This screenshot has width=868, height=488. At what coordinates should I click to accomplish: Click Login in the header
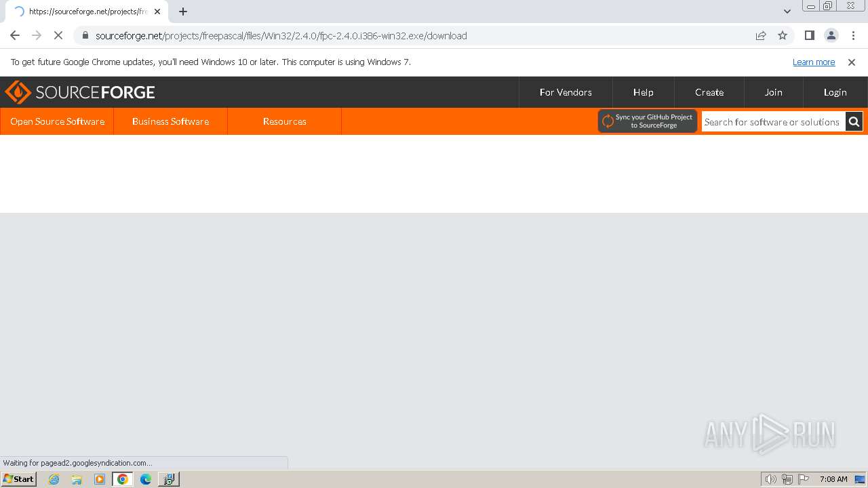(835, 92)
